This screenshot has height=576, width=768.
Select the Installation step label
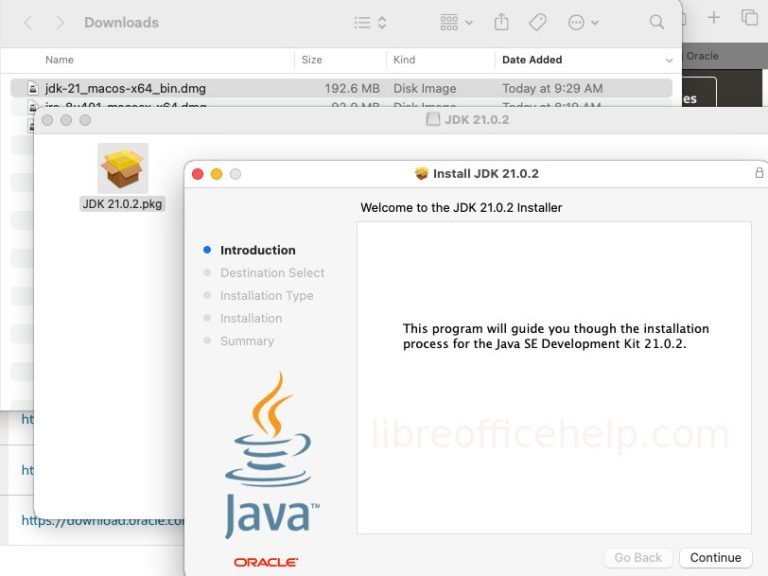coord(251,318)
